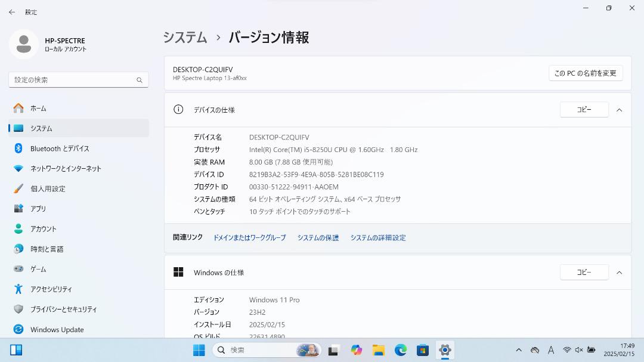Screen dimensions: 644x362
Task: Open Accessibility settings in the sidebar
Action: point(79,289)
